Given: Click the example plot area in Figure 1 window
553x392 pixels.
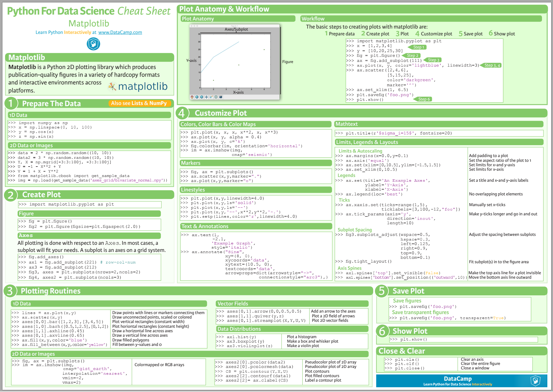Looking at the screenshot, I should click(236, 61).
